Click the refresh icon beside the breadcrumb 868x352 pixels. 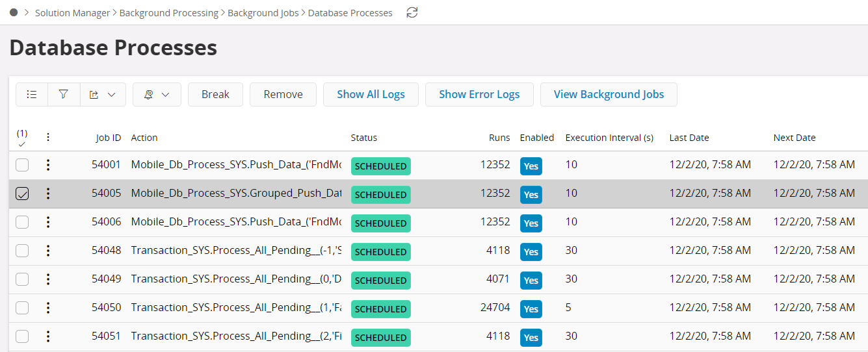pyautogui.click(x=412, y=12)
